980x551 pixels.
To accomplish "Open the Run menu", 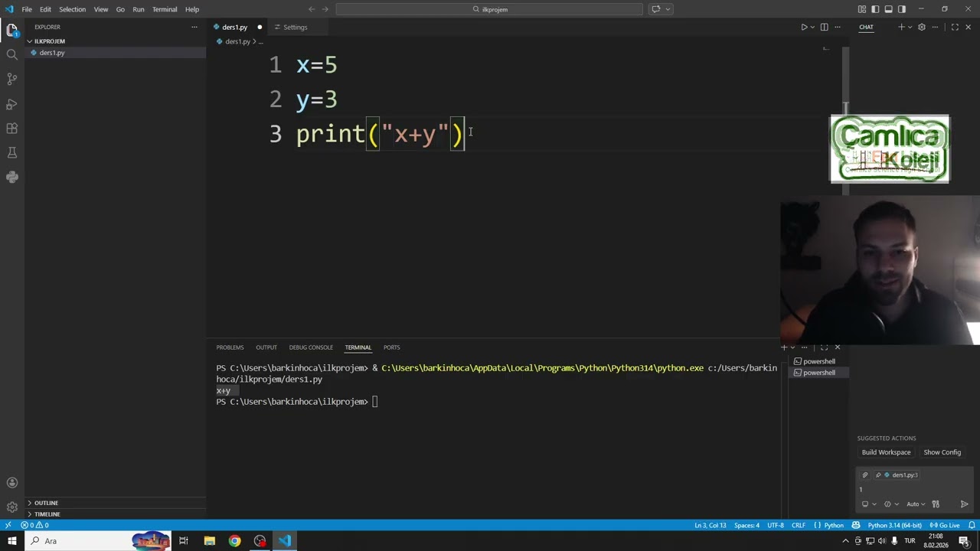I will click(139, 9).
